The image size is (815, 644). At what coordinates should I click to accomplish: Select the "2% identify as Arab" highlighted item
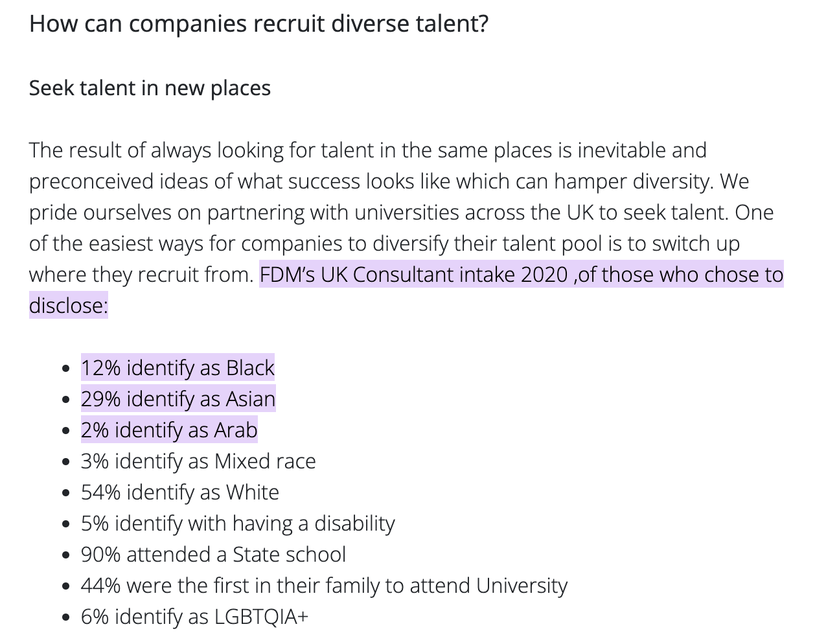169,430
